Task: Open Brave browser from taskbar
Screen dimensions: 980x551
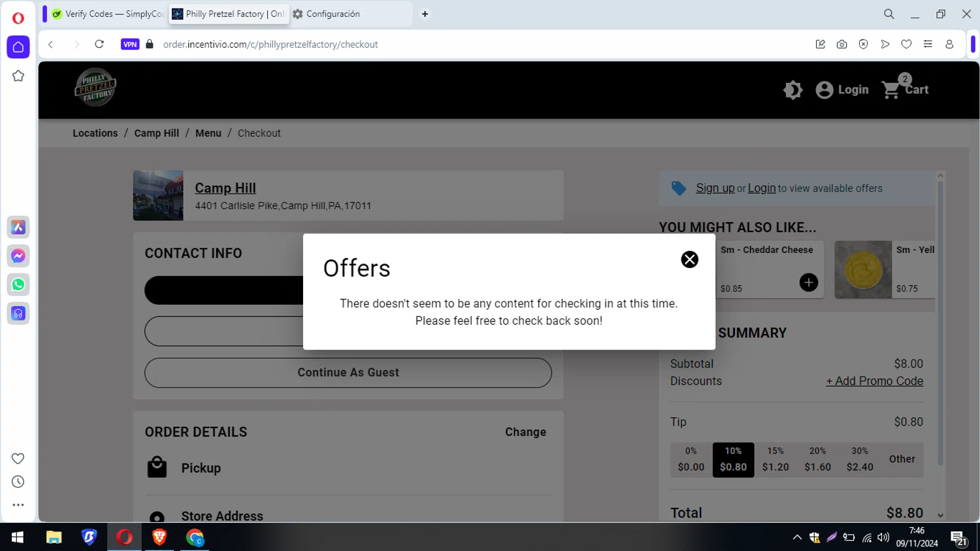Action: (159, 537)
